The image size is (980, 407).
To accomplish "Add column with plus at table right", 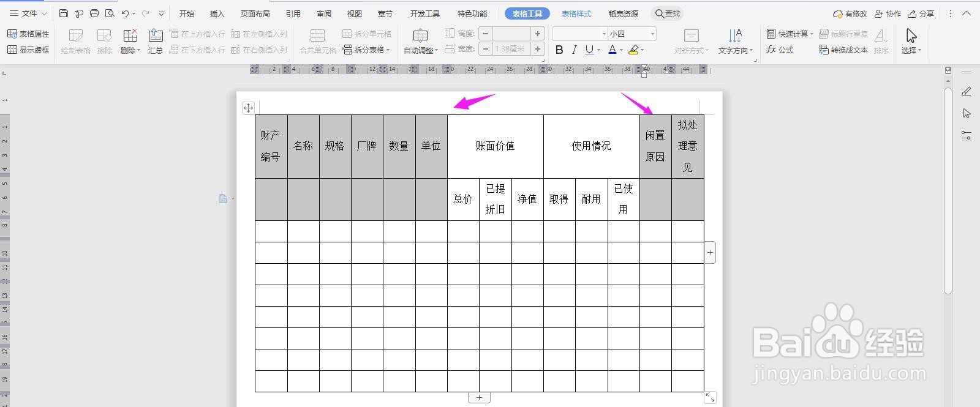I will coord(710,252).
